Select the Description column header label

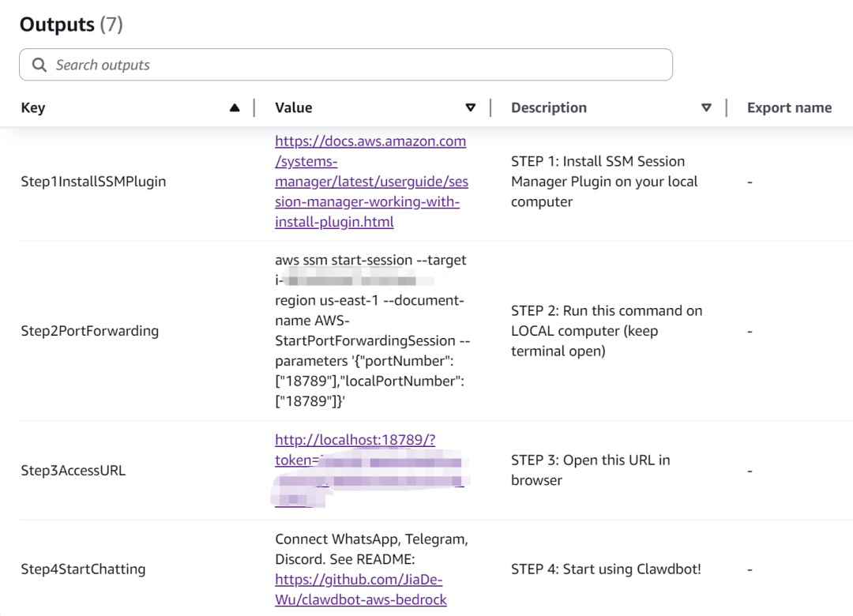click(x=549, y=108)
